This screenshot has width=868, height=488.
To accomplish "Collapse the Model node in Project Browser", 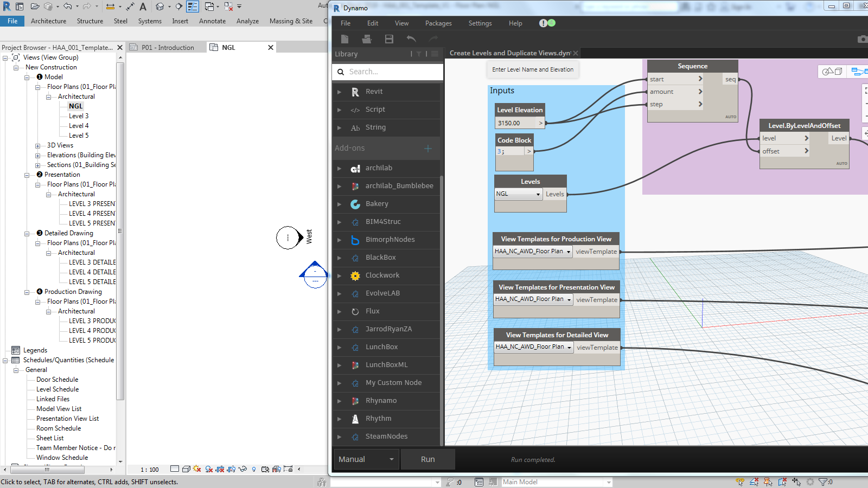I will 27,78.
